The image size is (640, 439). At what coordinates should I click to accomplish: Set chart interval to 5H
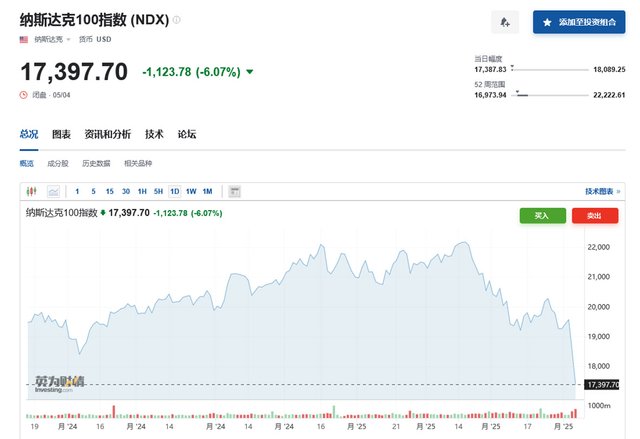click(x=158, y=191)
